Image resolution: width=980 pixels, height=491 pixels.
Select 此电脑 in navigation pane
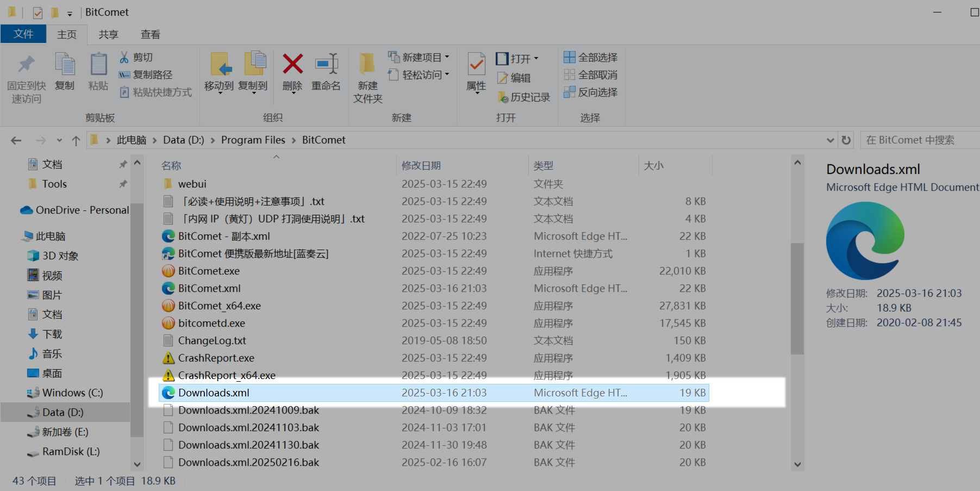(51, 236)
